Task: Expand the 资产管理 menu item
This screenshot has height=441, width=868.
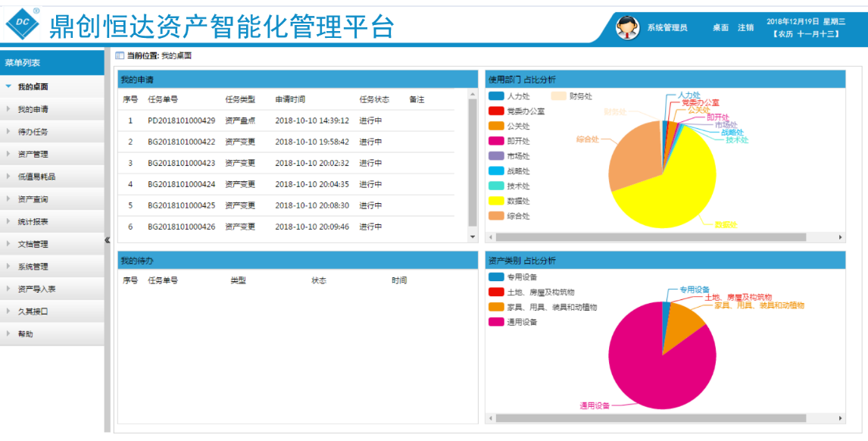Action: point(33,155)
